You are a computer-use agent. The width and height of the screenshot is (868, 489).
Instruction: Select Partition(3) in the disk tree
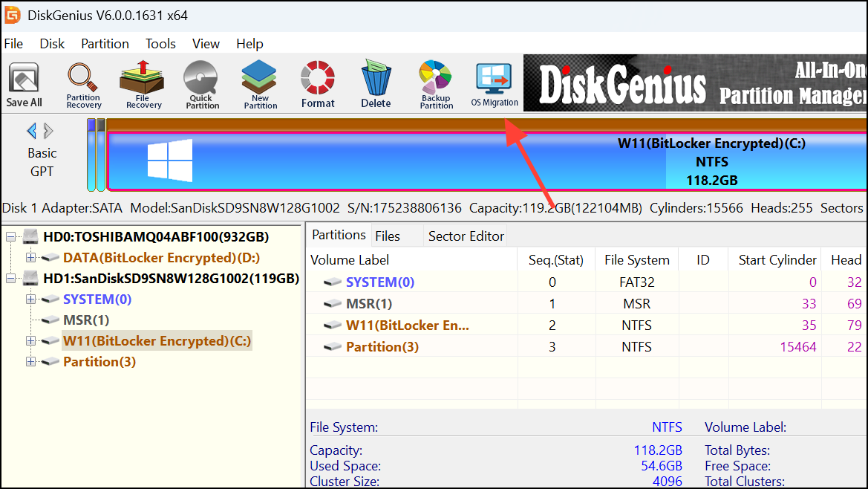pos(99,362)
